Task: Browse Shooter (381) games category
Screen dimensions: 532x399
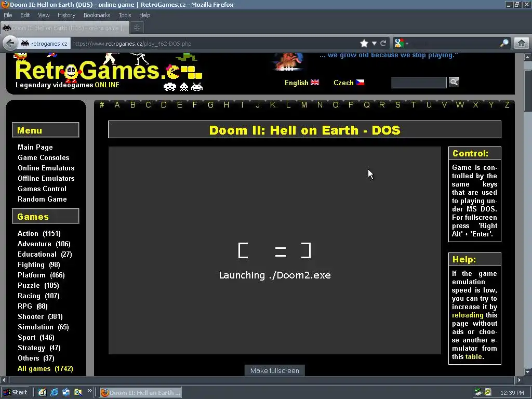Action: click(40, 316)
